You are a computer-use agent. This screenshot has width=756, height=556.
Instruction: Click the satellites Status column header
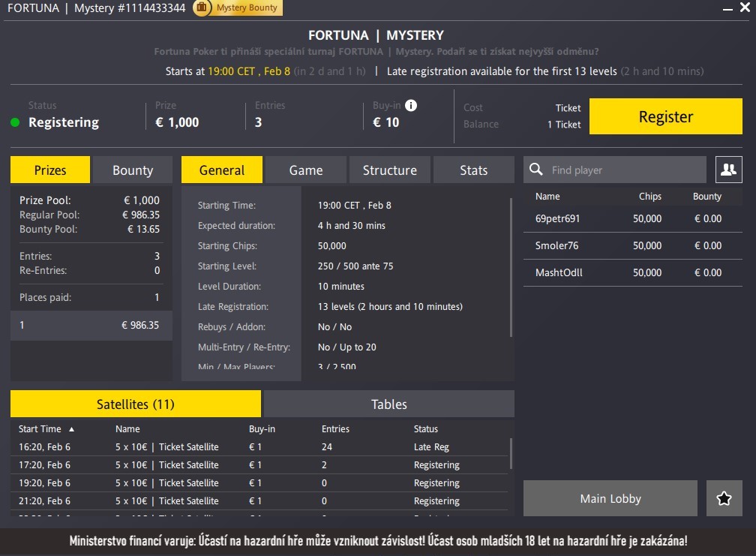tap(426, 428)
